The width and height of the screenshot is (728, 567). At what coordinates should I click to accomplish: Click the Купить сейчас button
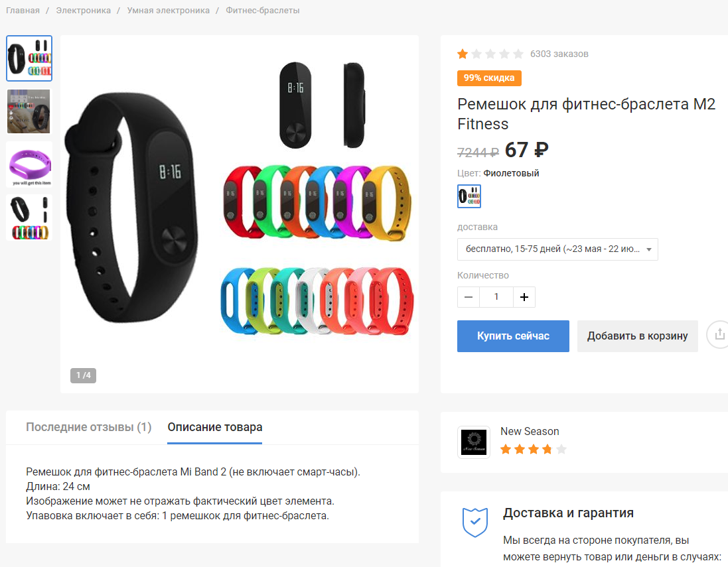(x=513, y=336)
